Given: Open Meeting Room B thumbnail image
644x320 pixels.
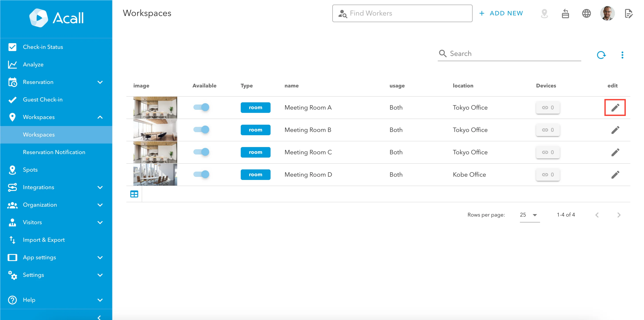Looking at the screenshot, I should (155, 130).
